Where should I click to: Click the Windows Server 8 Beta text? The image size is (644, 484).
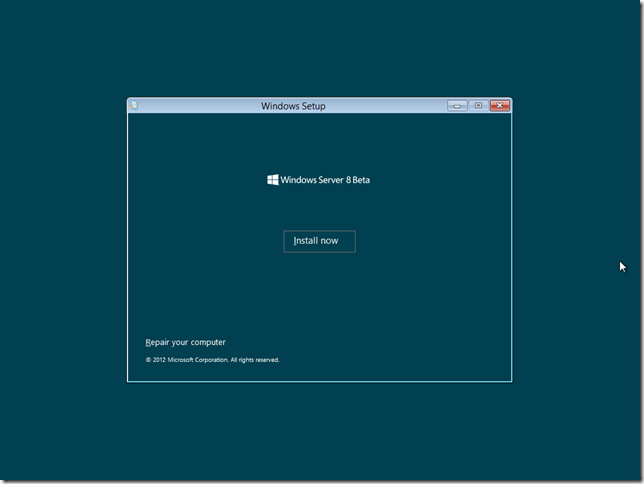(325, 180)
